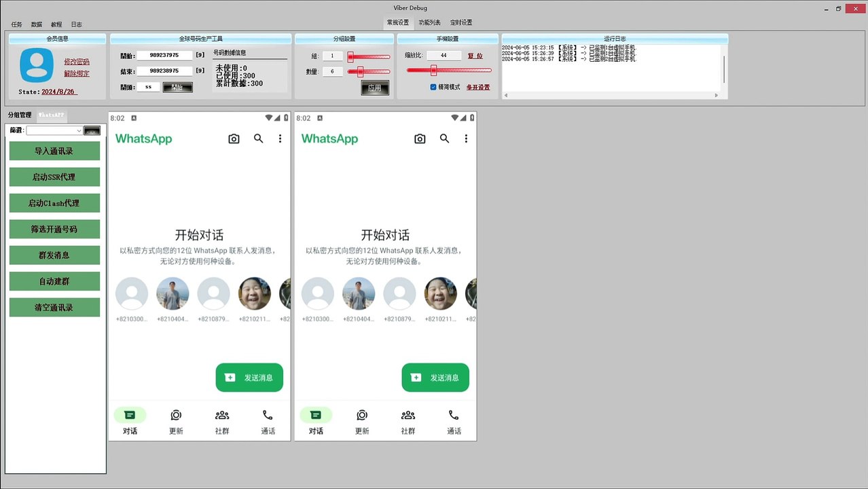Tap search icon in right phone screen
This screenshot has width=868, height=489.
[x=444, y=139]
